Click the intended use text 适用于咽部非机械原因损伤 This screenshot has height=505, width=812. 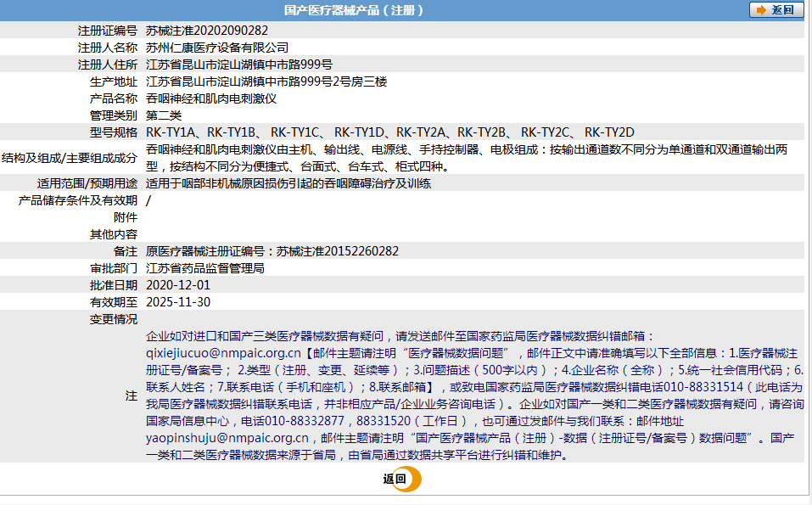[288, 183]
